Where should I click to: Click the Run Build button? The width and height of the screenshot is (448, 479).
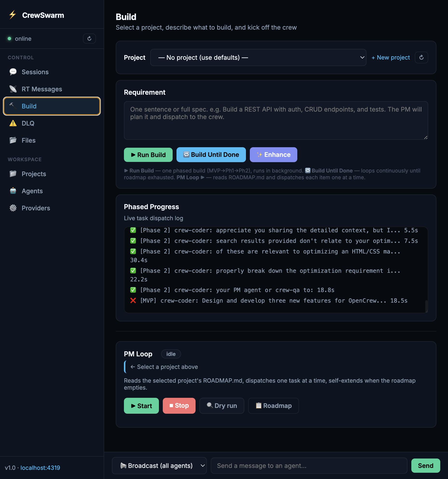coord(148,155)
